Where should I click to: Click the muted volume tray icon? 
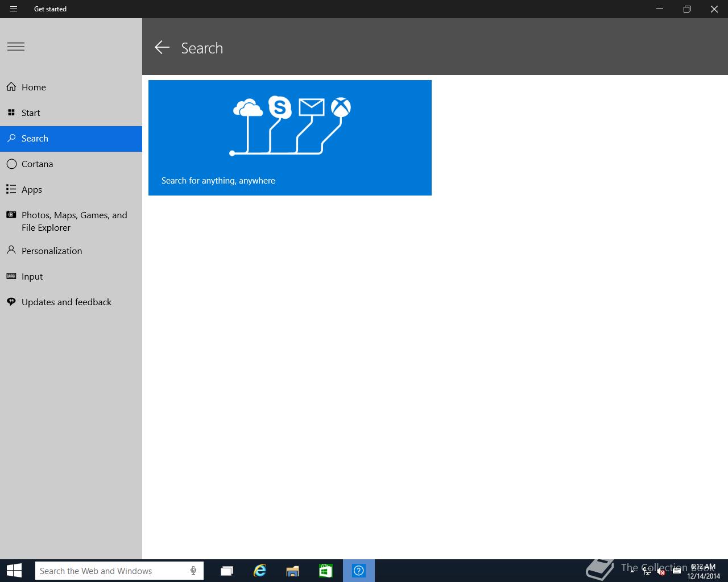661,571
